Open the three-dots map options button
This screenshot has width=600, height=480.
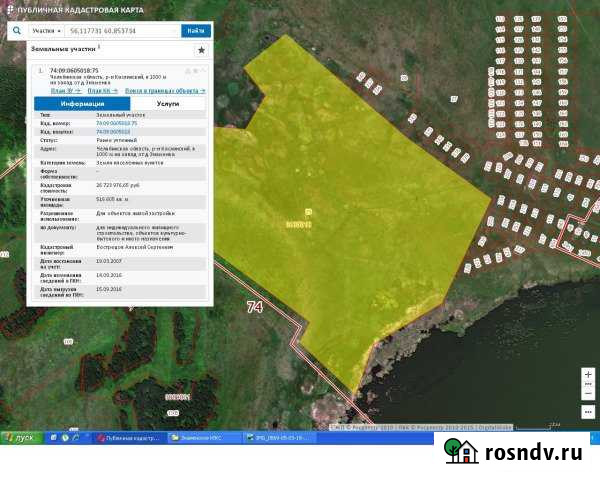(x=588, y=410)
